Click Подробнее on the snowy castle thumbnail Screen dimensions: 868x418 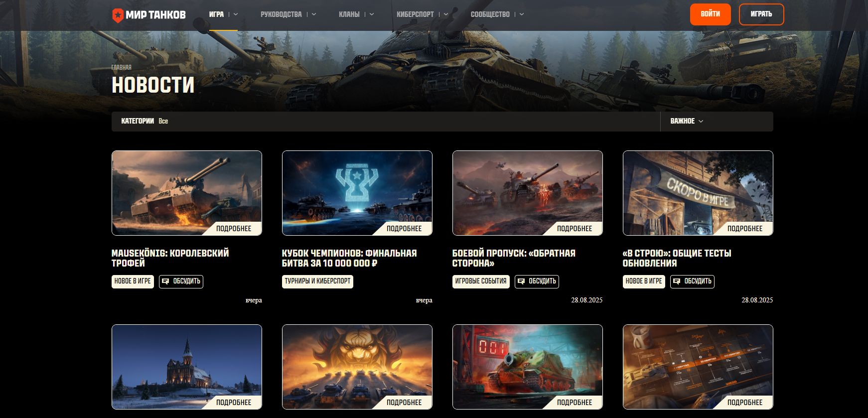click(234, 402)
